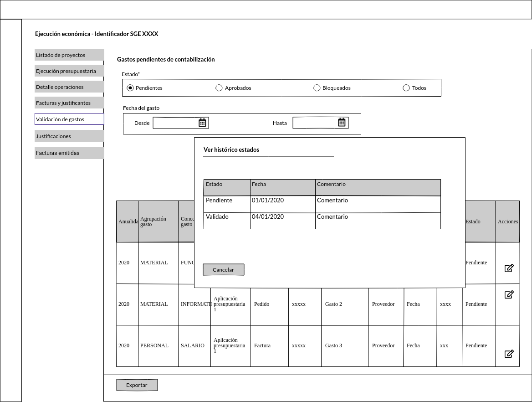Select Validación de gastos sidebar item

click(69, 119)
